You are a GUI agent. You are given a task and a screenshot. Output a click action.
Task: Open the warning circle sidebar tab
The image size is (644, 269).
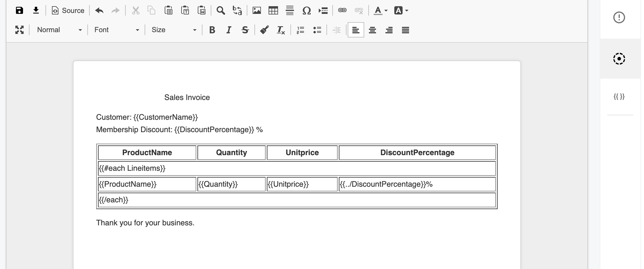tap(619, 17)
